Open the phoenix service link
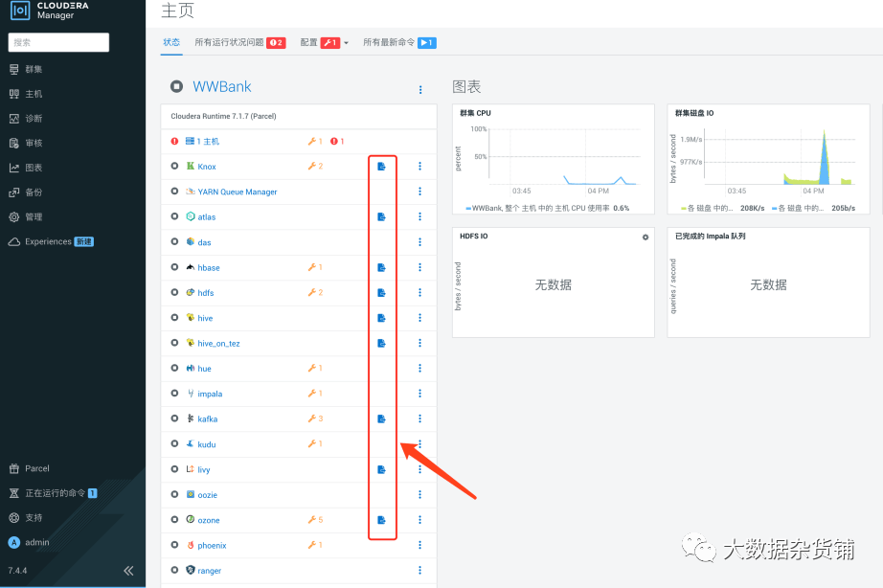Viewport: 883px width, 588px height. (212, 545)
